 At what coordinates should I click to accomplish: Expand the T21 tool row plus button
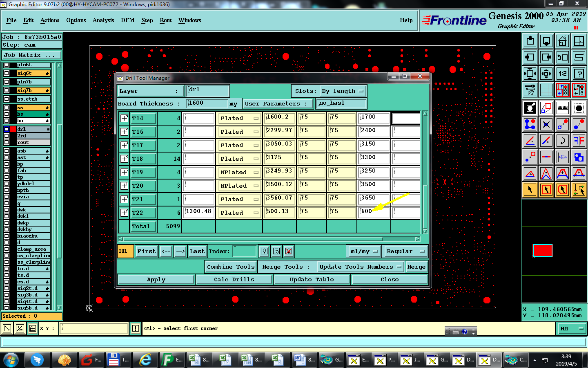(124, 199)
